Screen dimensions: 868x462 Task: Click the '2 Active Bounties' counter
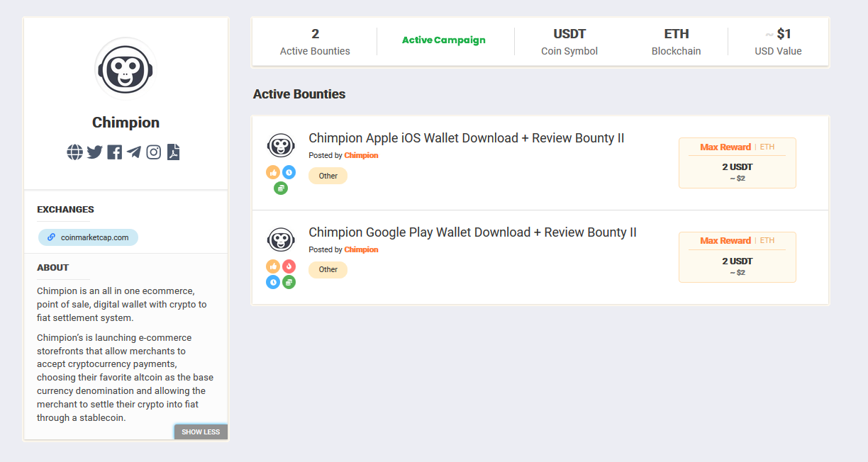pyautogui.click(x=315, y=42)
